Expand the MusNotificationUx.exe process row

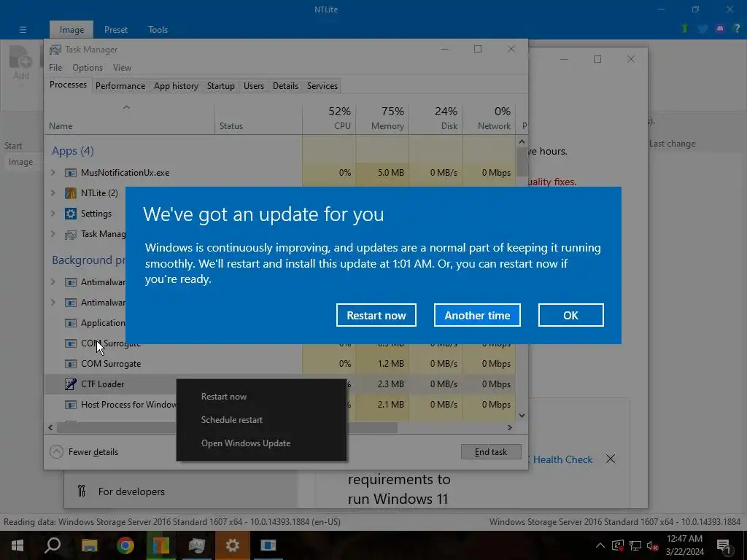coord(53,172)
